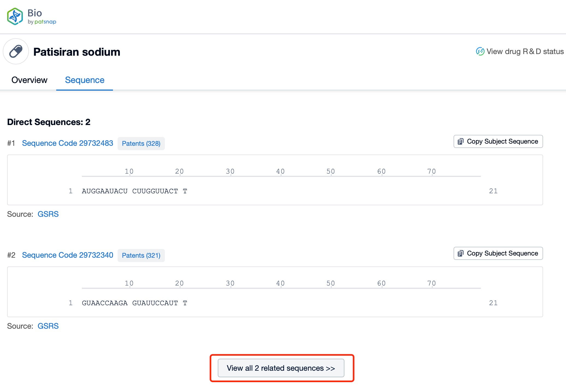Select the Sequence tab
The width and height of the screenshot is (566, 392).
click(85, 80)
